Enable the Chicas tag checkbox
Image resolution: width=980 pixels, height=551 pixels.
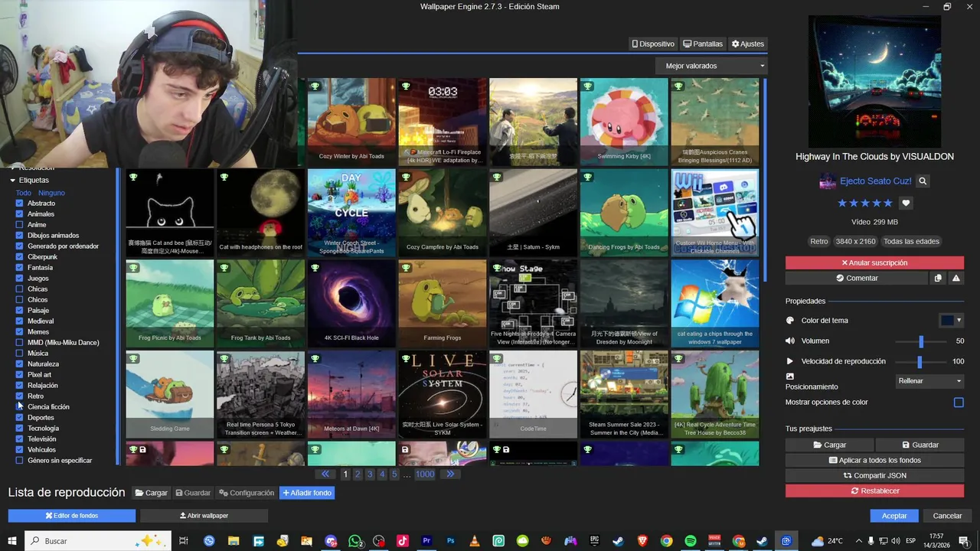coord(20,289)
